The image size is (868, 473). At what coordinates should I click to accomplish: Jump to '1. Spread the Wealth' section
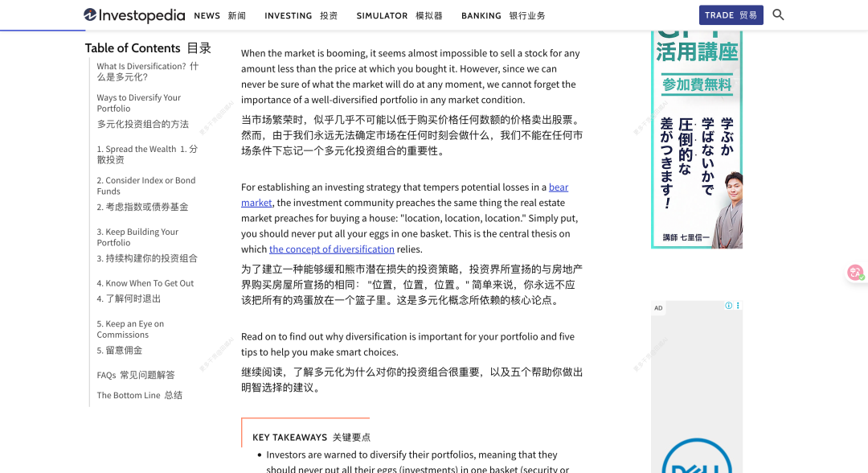tap(147, 154)
